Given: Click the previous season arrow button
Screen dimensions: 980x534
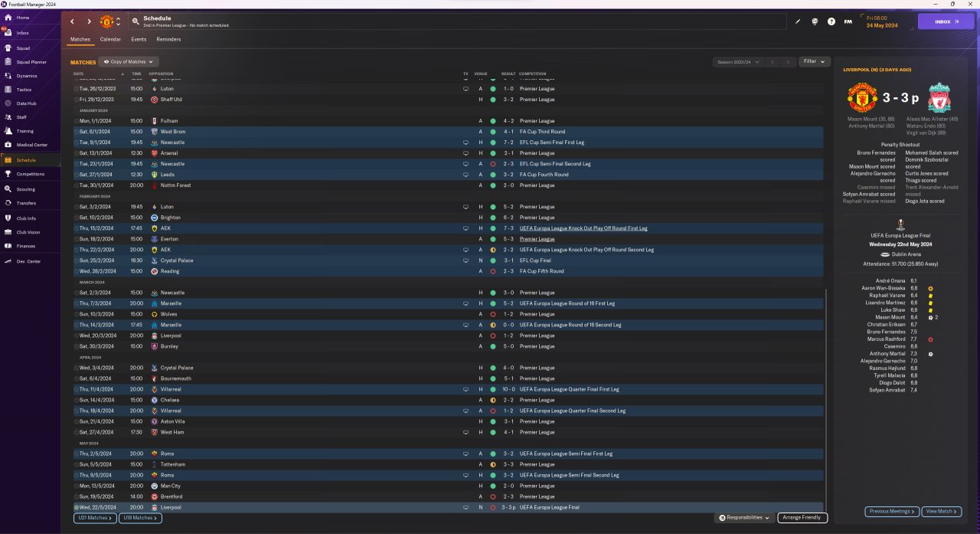Looking at the screenshot, I should pos(772,62).
